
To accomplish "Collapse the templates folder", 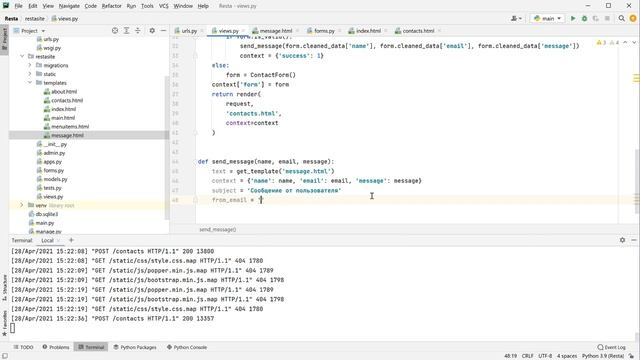I will [30, 83].
